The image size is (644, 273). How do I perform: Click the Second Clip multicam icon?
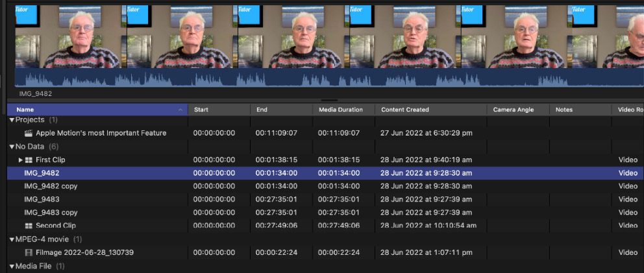29,226
